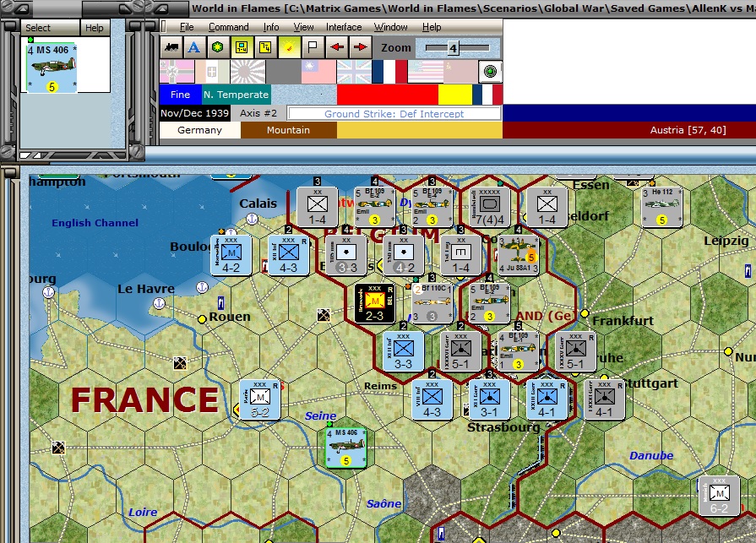Click the Axis #2 impulse label

258,113
